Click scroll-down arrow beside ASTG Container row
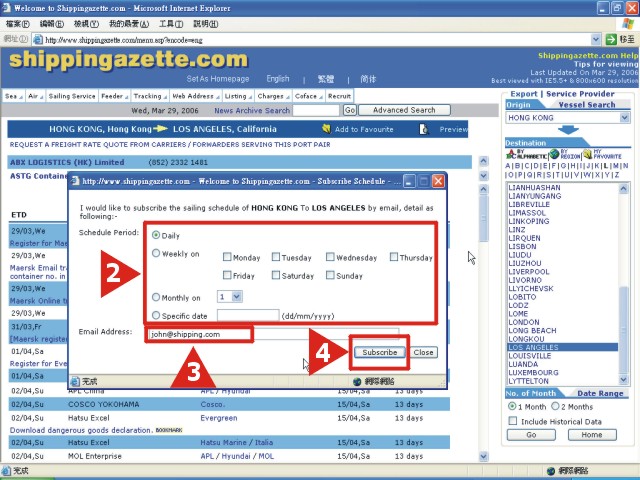Viewport: 640px width, 480px height. [483, 176]
